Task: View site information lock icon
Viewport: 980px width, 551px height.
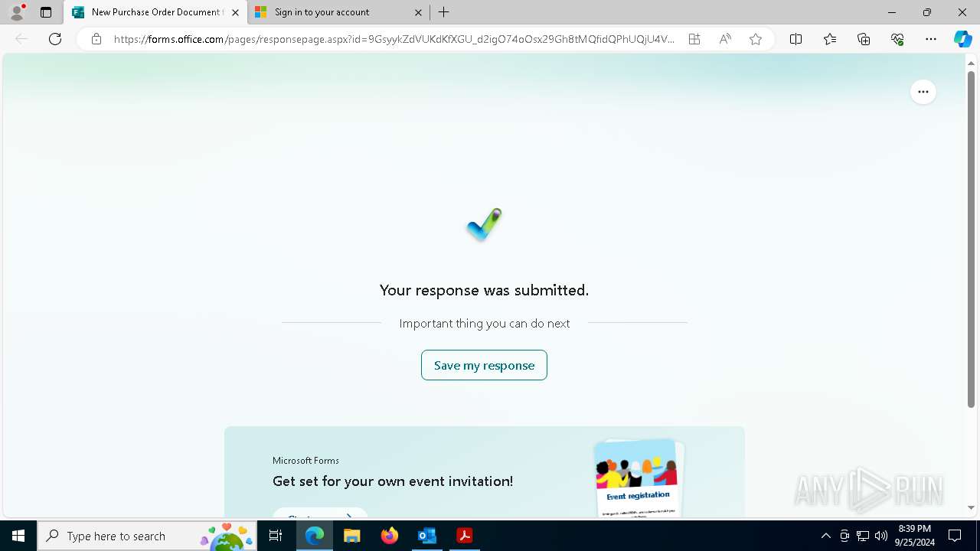Action: 96,39
